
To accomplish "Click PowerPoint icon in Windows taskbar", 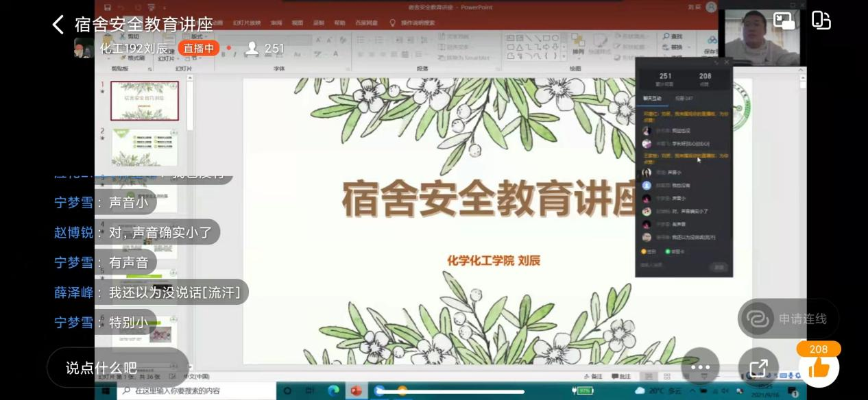I will click(356, 390).
